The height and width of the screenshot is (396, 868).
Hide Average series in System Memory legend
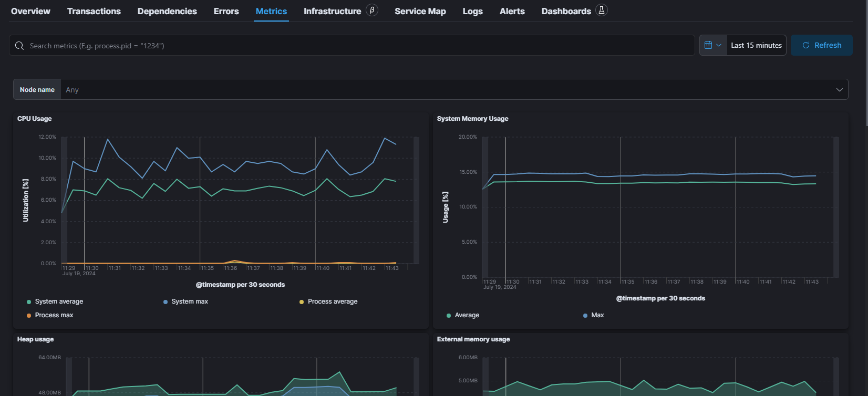pos(467,315)
